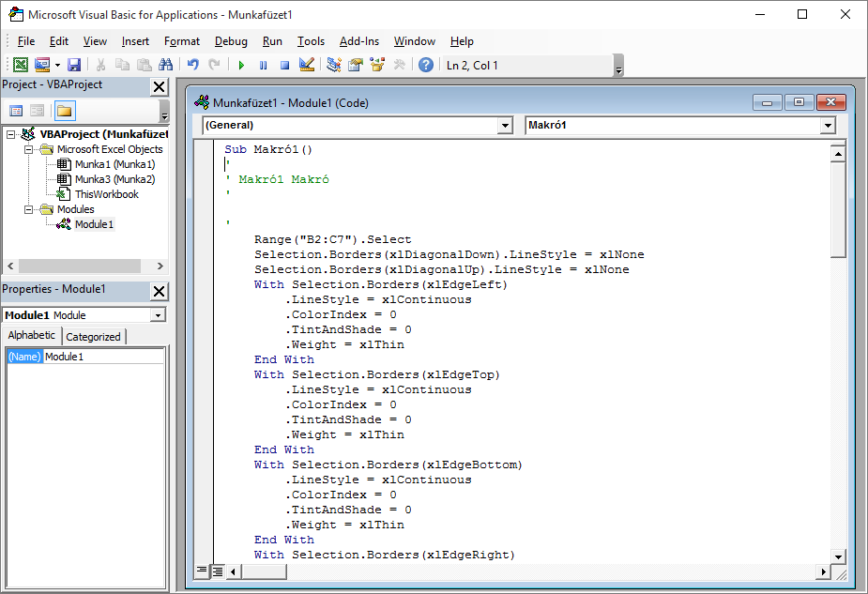Select ThisWorkbook in project tree
The height and width of the screenshot is (594, 868).
[107, 194]
